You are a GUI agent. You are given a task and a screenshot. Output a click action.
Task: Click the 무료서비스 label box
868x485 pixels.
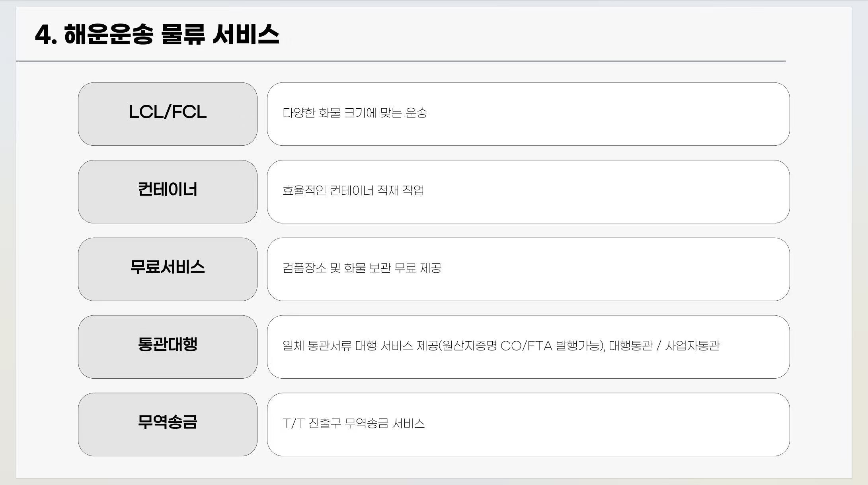pos(168,269)
